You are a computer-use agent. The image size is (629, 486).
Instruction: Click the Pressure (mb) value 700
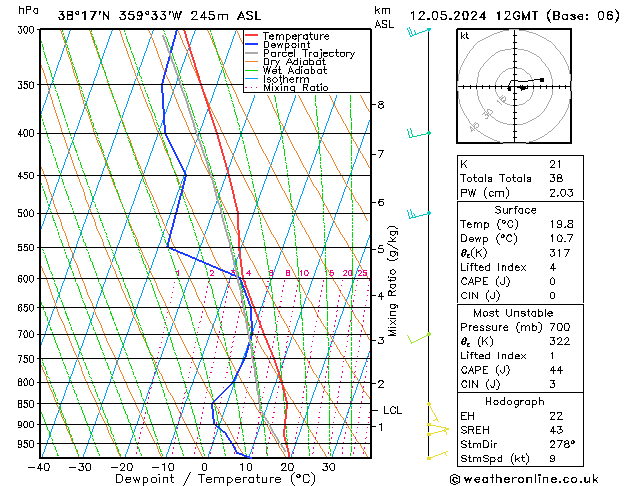click(x=560, y=327)
